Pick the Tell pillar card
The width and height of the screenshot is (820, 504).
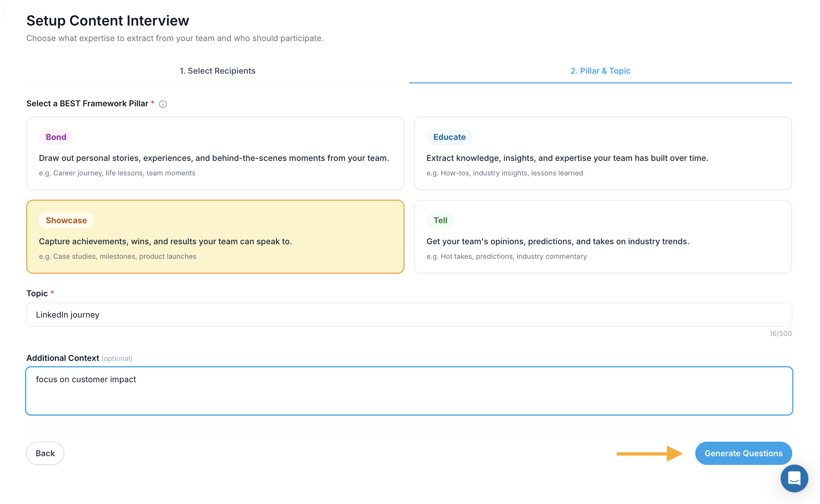602,236
